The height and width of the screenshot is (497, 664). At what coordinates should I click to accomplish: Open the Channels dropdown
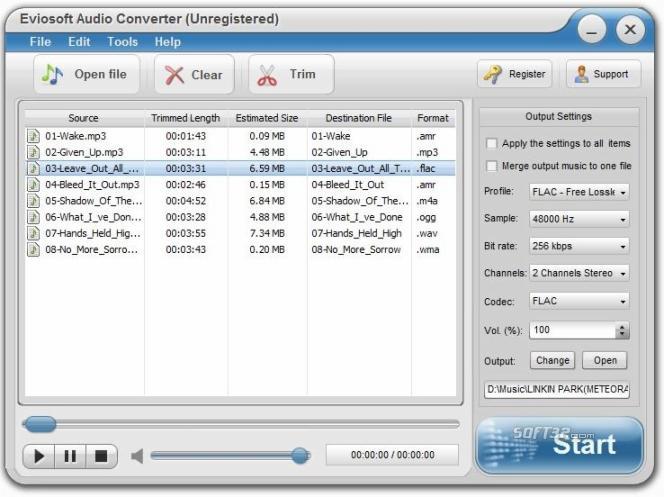pyautogui.click(x=579, y=273)
